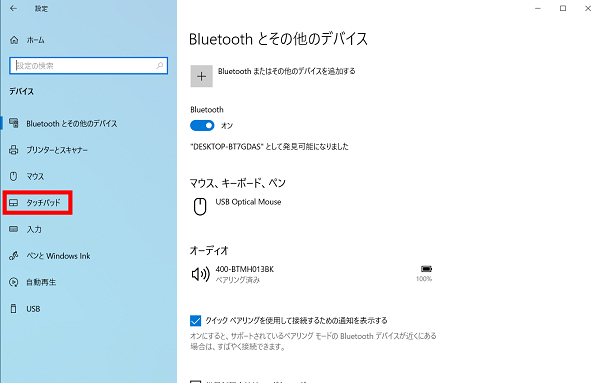Click the mouse icon in sidebar
Viewport: 600px width, 383px height.
[14, 176]
